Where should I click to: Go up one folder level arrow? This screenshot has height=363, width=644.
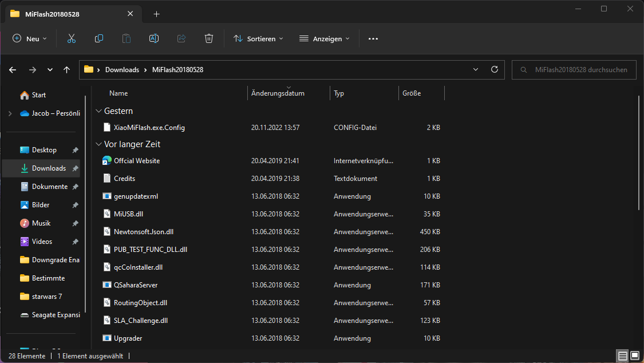pyautogui.click(x=67, y=70)
